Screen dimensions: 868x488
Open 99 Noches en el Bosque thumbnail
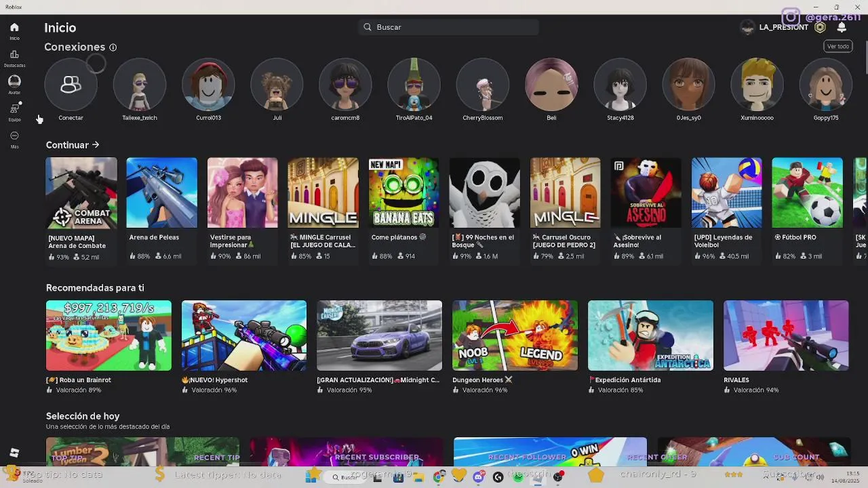[485, 192]
